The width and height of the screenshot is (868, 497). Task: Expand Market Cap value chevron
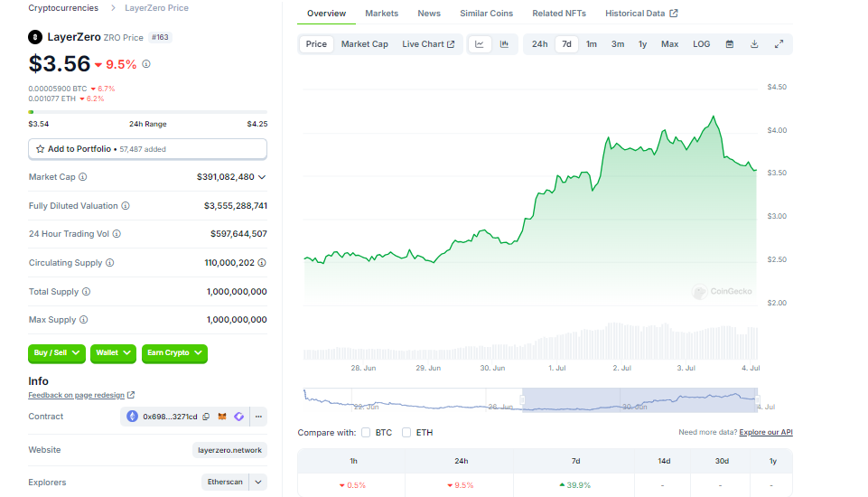point(262,177)
